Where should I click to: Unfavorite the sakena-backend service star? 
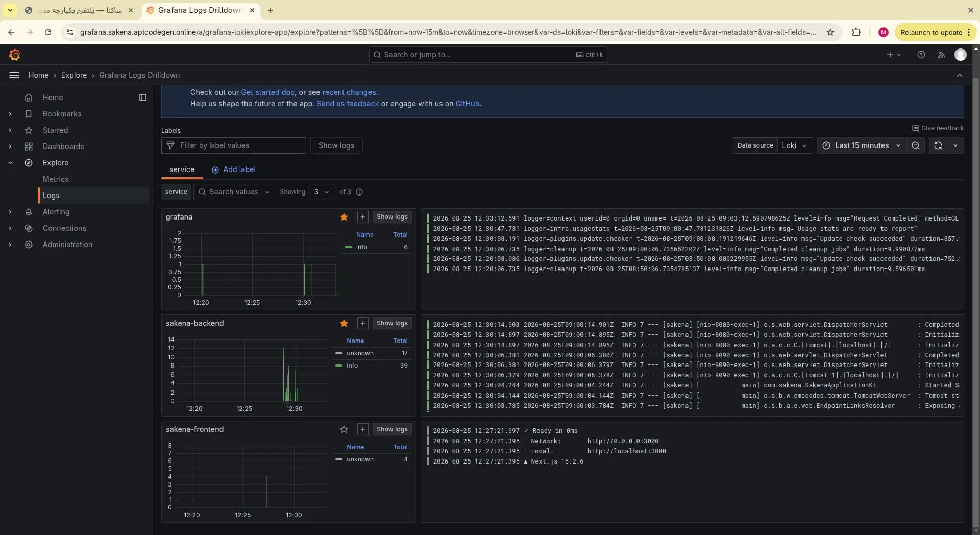coord(344,323)
